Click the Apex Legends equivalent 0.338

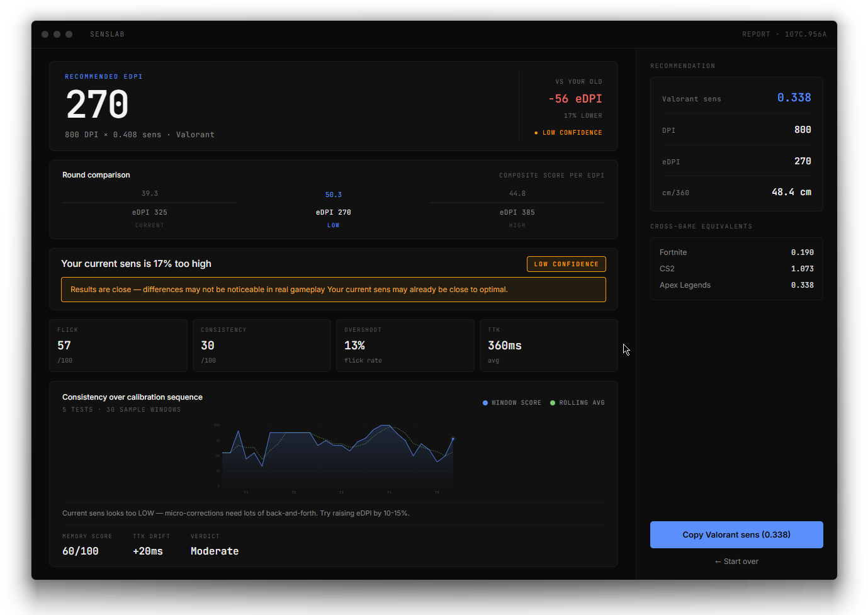(x=802, y=285)
